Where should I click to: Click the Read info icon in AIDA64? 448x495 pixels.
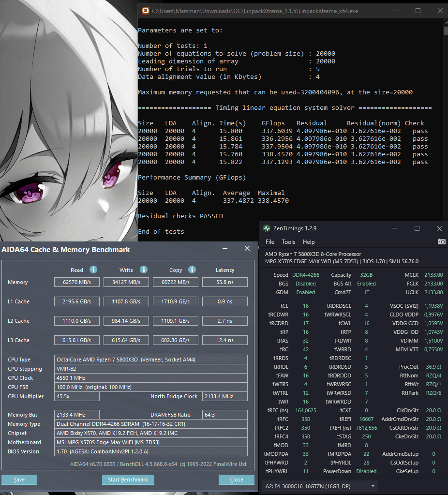pos(93,270)
